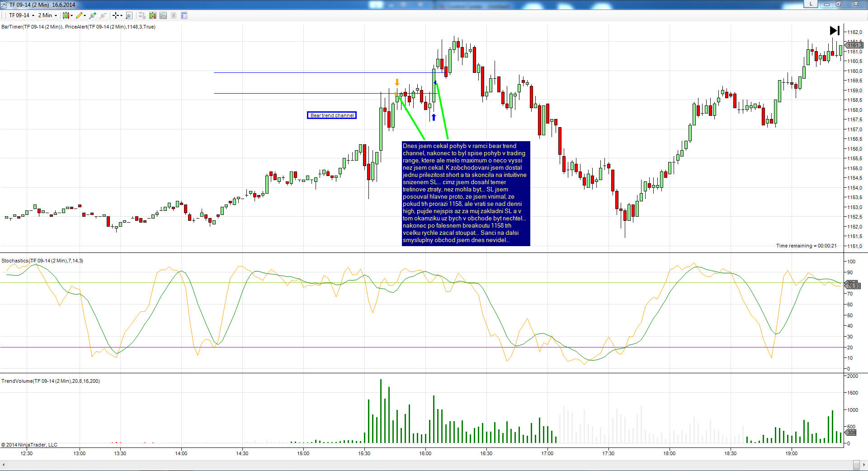
Task: Click the L link button in title bar
Action: pos(811,4)
